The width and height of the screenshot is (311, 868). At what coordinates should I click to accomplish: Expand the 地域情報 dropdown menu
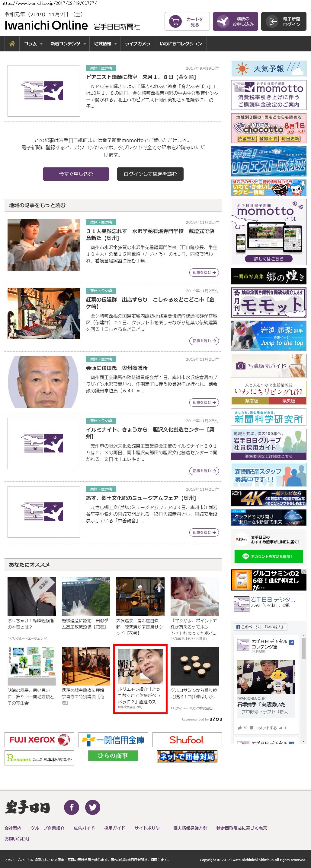[105, 44]
